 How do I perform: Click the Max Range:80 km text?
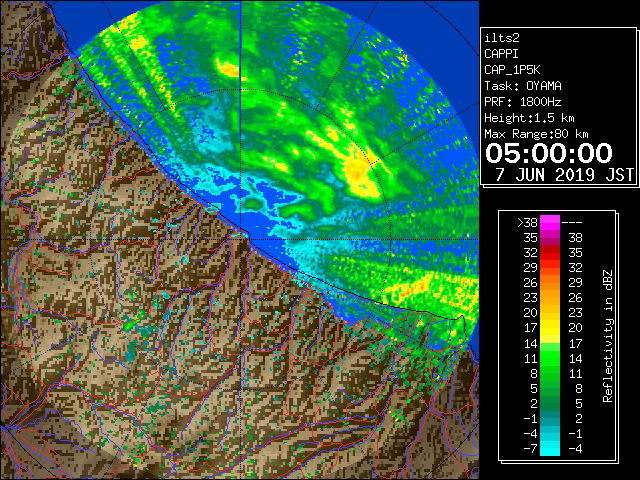[536, 134]
